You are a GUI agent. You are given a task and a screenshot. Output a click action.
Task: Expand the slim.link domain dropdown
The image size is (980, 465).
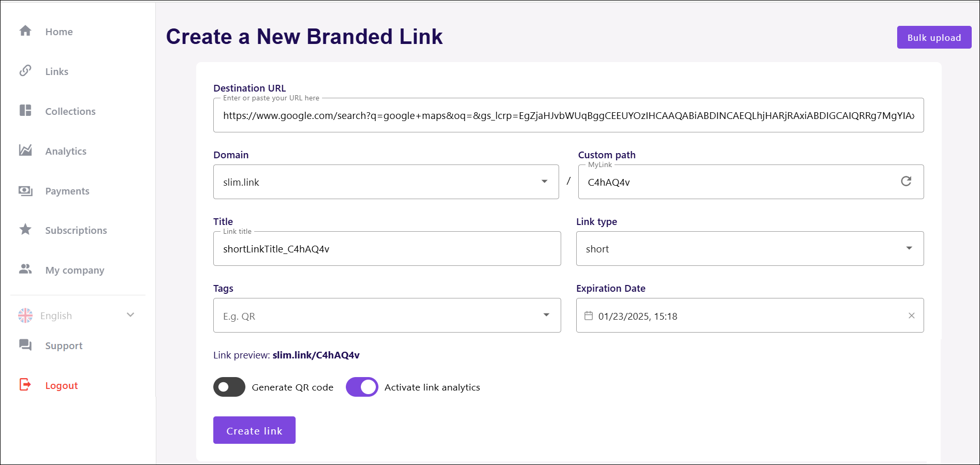(386, 182)
